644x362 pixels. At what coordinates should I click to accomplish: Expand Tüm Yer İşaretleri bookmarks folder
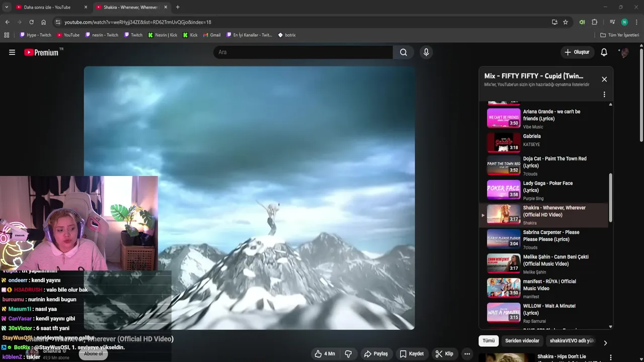pos(619,35)
